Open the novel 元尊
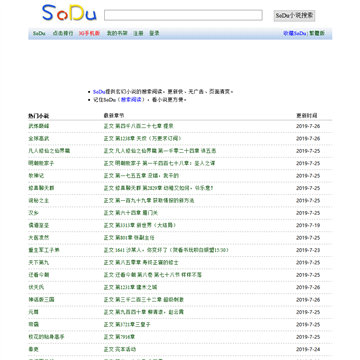 click(x=33, y=312)
